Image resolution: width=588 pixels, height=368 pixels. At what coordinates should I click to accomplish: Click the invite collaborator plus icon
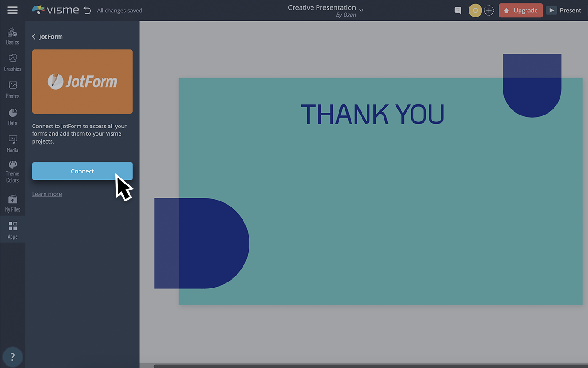pyautogui.click(x=489, y=10)
